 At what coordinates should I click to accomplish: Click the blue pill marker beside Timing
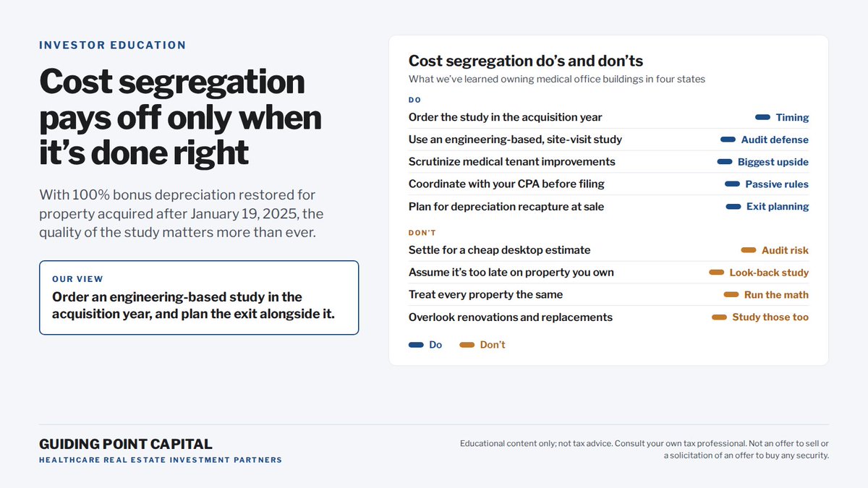tap(762, 117)
